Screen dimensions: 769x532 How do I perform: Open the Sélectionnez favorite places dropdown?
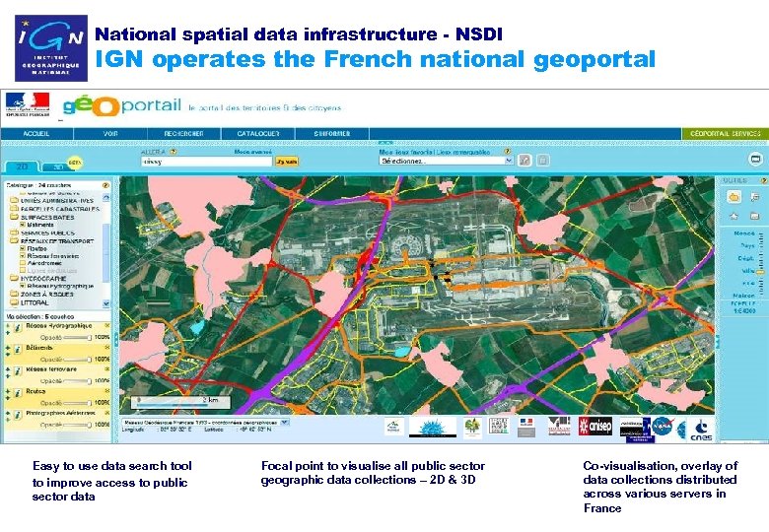tap(447, 161)
